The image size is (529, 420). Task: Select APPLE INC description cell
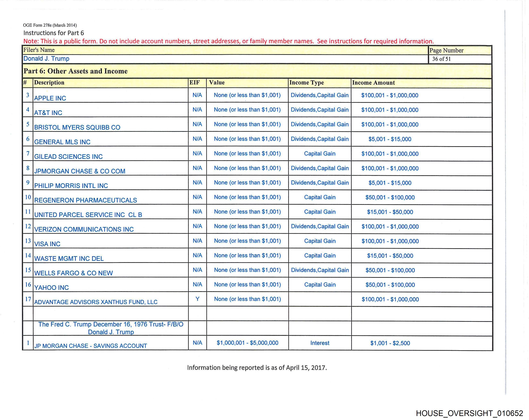click(50, 98)
